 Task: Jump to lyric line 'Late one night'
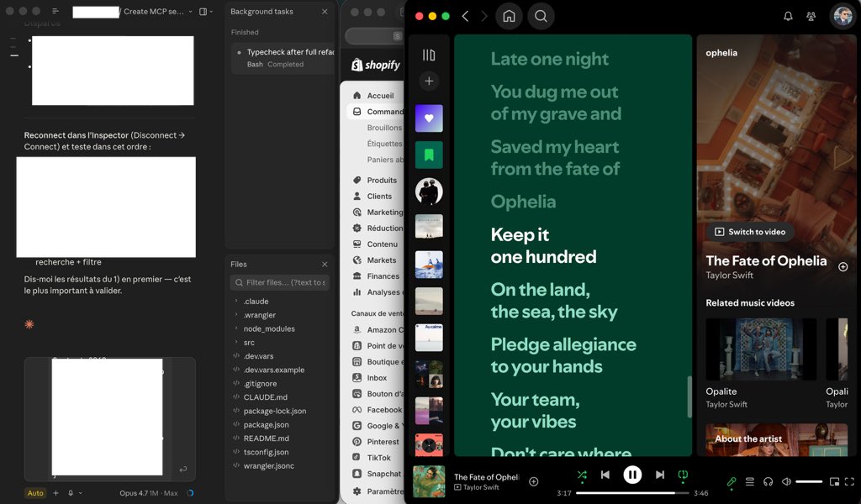[x=550, y=59]
